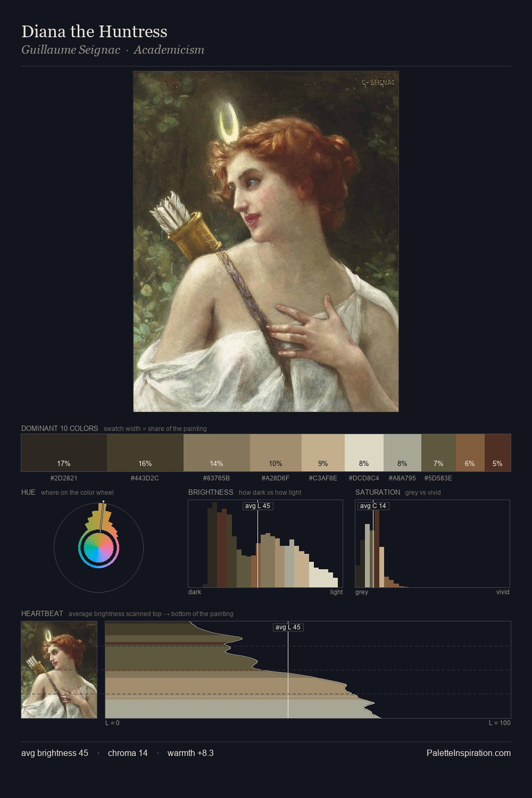532x798 pixels.
Task: Click the "L = 100" axis label
Action: point(500,723)
